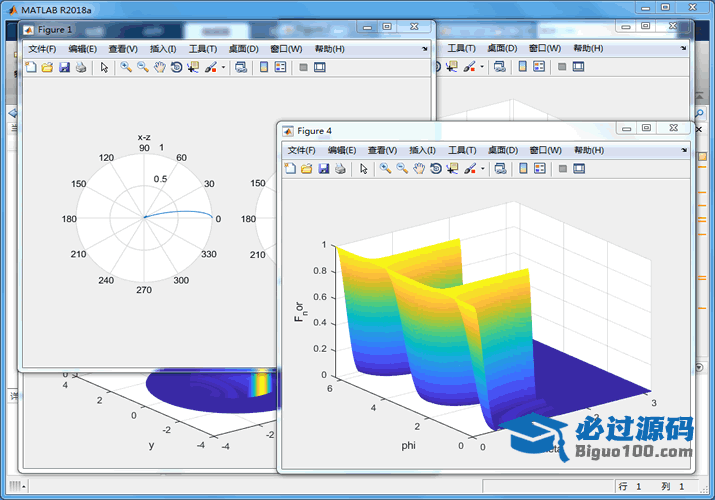Enable Rotate 3D tool in Figure 4
This screenshot has width=715, height=500.
[436, 169]
